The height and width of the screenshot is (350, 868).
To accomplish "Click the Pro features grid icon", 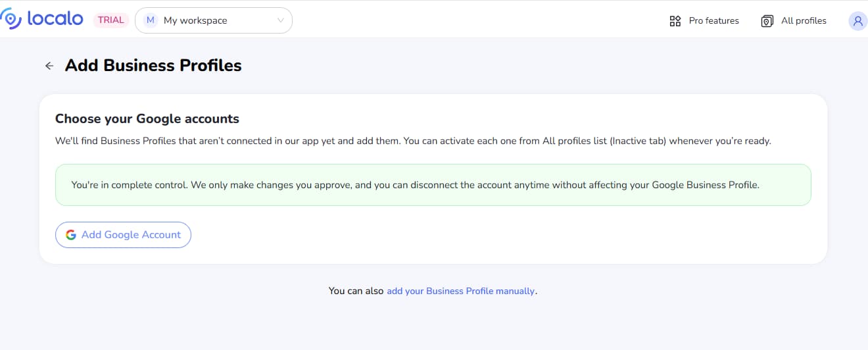I will [x=675, y=21].
